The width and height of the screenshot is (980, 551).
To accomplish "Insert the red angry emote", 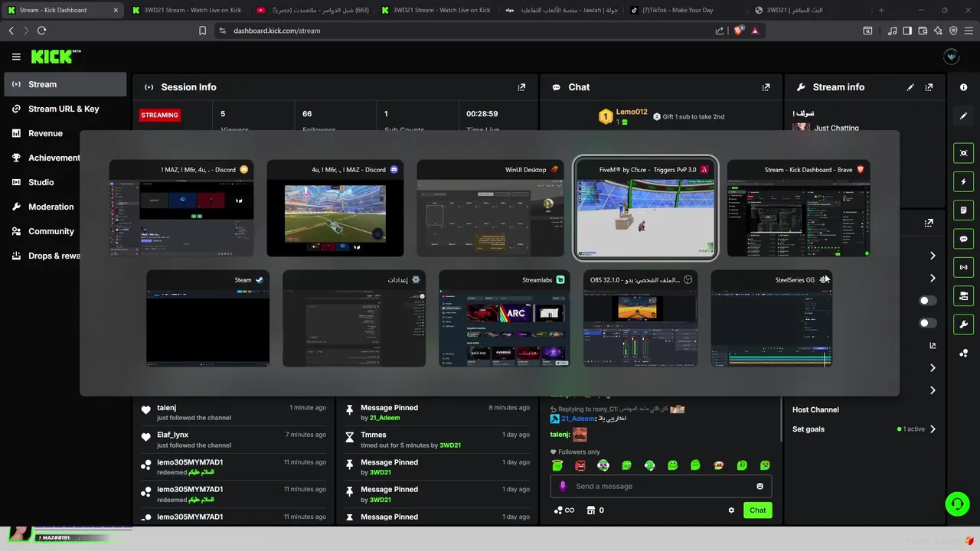I will click(580, 465).
